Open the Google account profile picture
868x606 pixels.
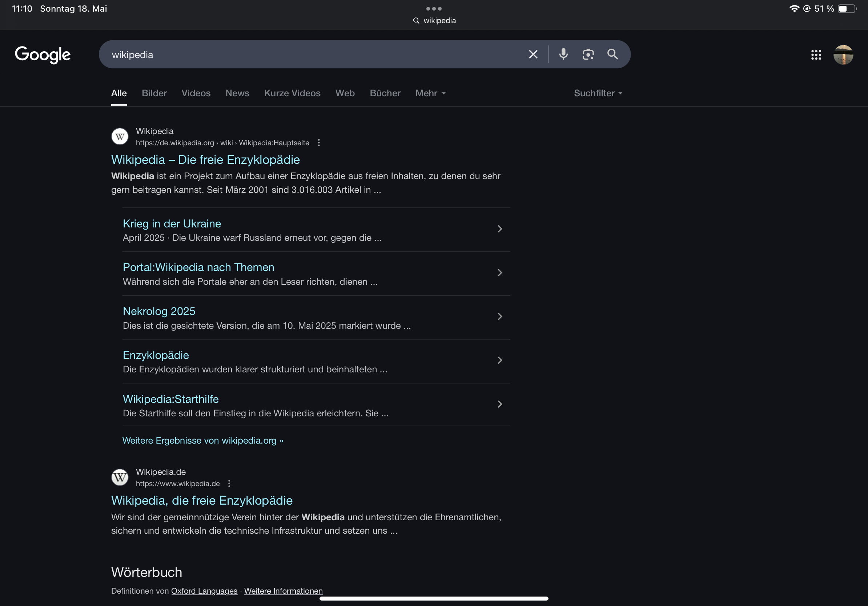point(843,55)
